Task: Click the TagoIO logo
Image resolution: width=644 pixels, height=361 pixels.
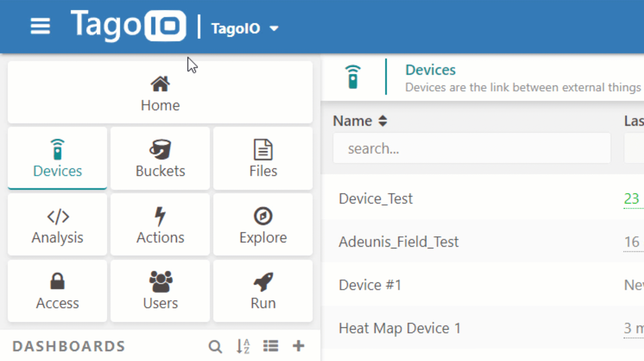Action: click(128, 25)
